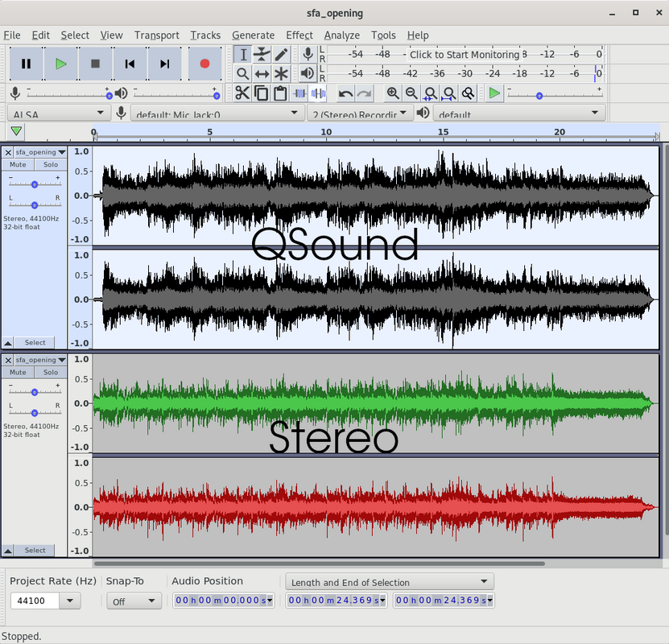Click Fit project to width icon
The width and height of the screenshot is (669, 644).
click(x=449, y=93)
